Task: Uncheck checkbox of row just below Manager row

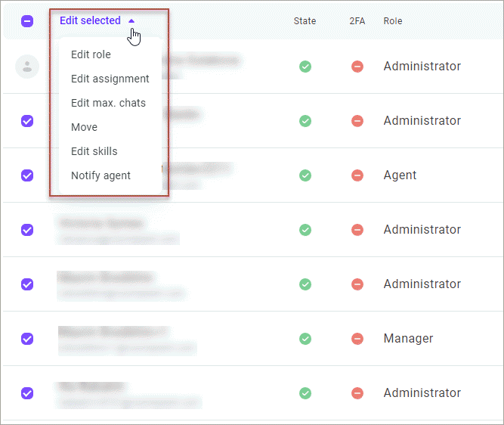Action: 27,393
